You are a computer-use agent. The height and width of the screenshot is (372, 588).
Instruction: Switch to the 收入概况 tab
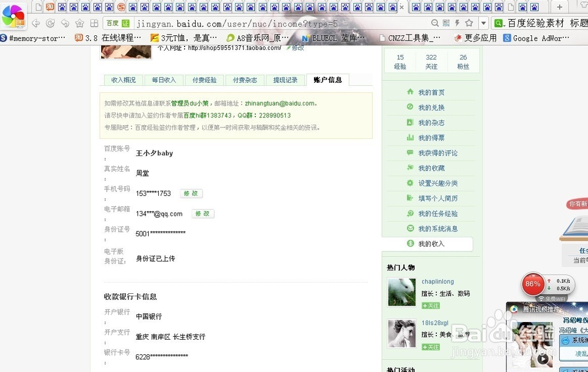pyautogui.click(x=123, y=79)
